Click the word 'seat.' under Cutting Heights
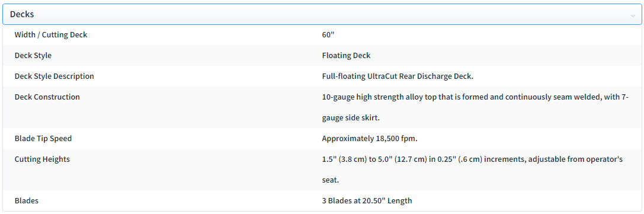This screenshot has width=644, height=214. pos(331,180)
